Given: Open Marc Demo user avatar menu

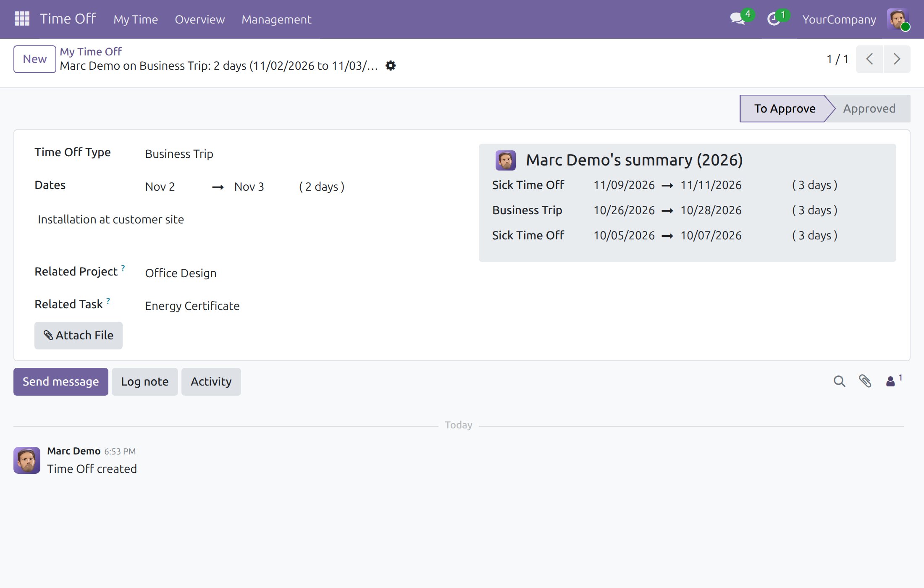Looking at the screenshot, I should pos(898,19).
